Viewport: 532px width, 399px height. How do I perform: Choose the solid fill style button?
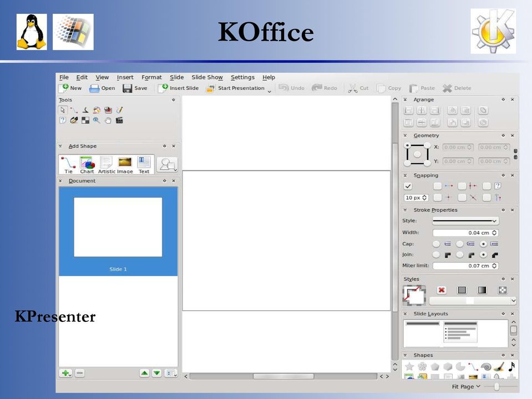pos(462,290)
